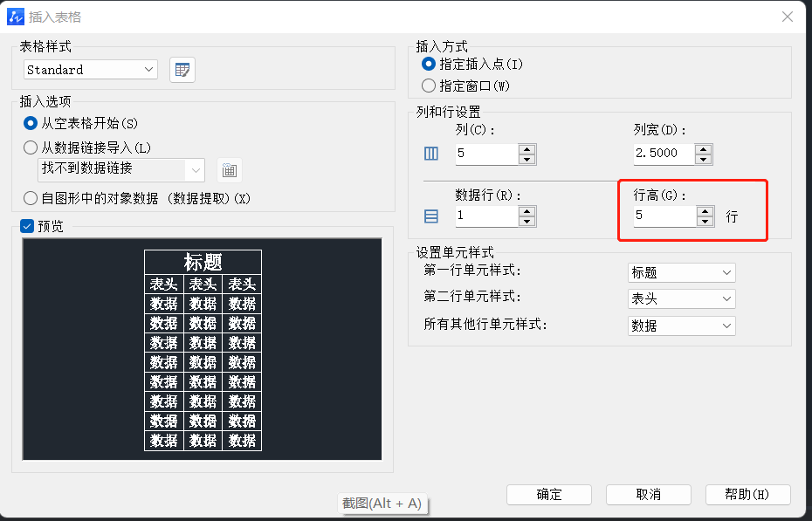
Task: Click the app logo in title bar
Action: (16, 17)
